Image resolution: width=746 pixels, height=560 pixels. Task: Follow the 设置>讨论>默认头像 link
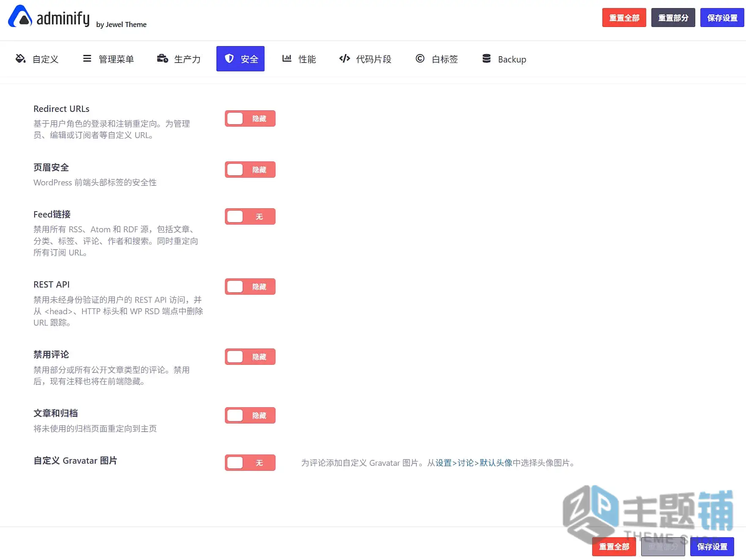474,463
